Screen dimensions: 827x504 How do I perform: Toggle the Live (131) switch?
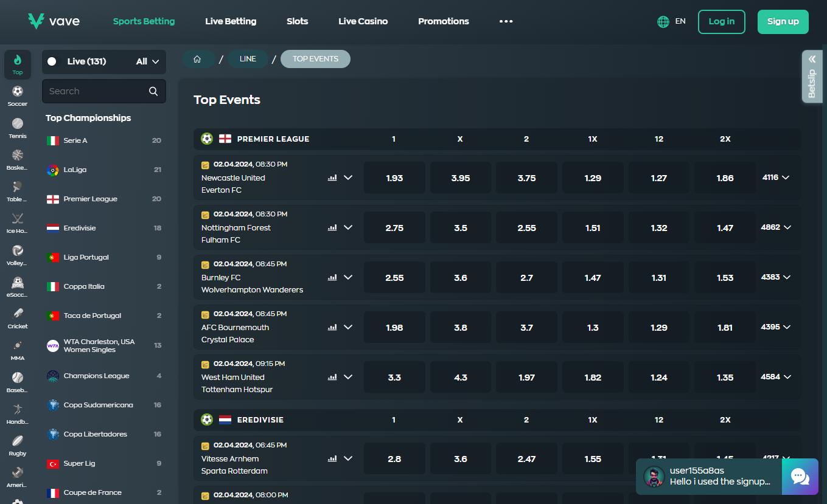click(52, 61)
